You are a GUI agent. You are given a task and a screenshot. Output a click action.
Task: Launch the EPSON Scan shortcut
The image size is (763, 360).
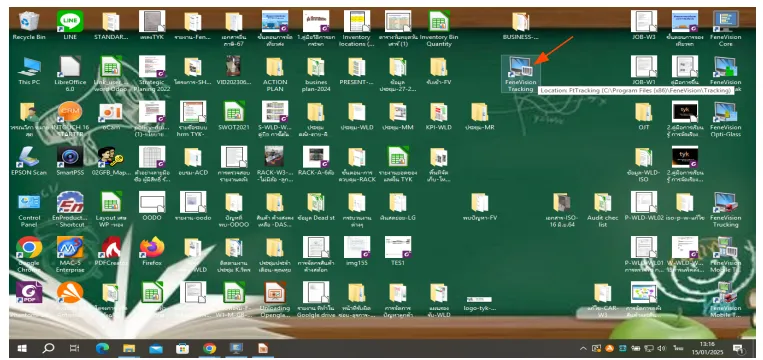pyautogui.click(x=29, y=161)
